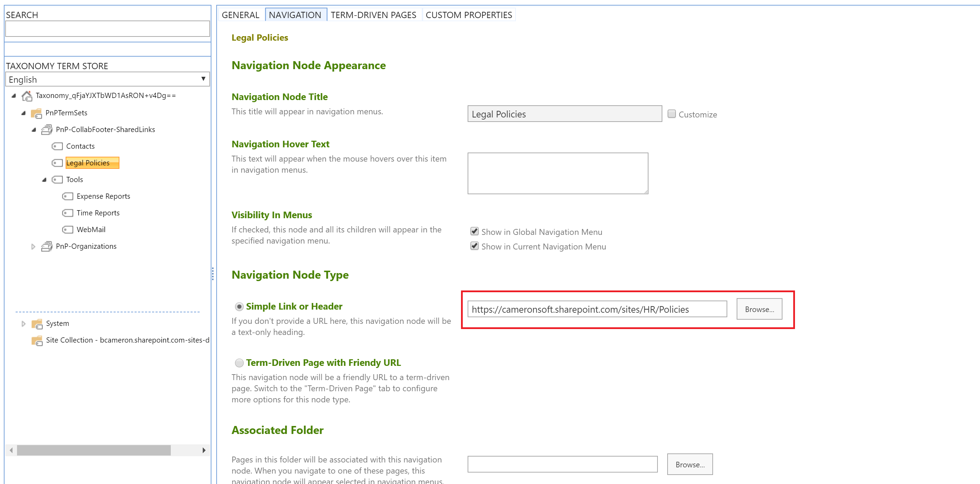The image size is (980, 484).
Task: Click the PnPTermSets group folder icon
Action: click(36, 113)
